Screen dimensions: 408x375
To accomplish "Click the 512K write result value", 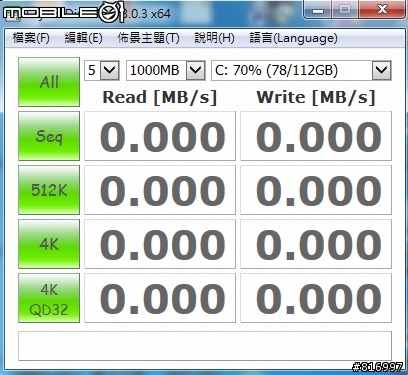I will 316,190.
